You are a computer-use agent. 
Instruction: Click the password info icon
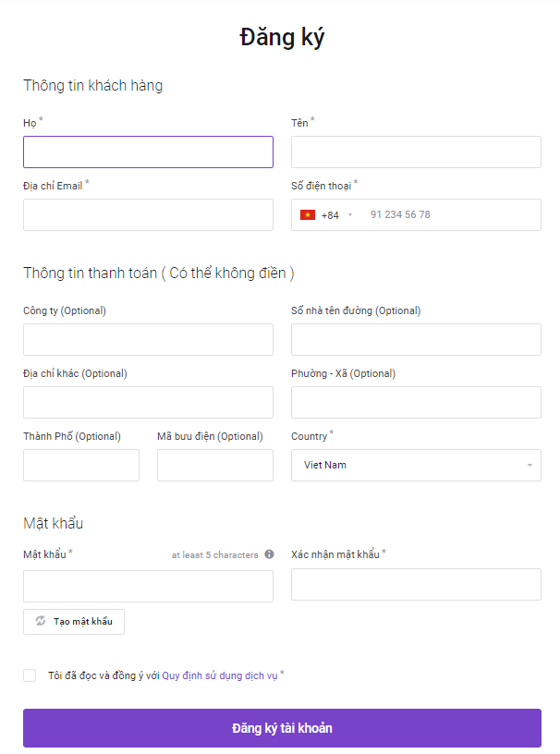point(270,554)
